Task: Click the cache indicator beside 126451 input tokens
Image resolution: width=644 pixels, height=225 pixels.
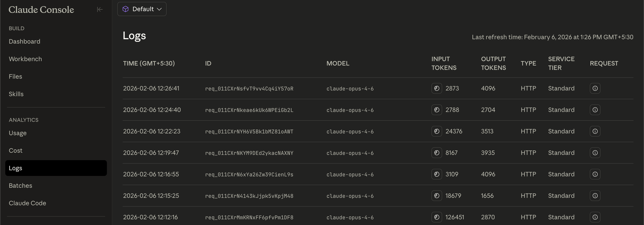Action: pyautogui.click(x=437, y=217)
